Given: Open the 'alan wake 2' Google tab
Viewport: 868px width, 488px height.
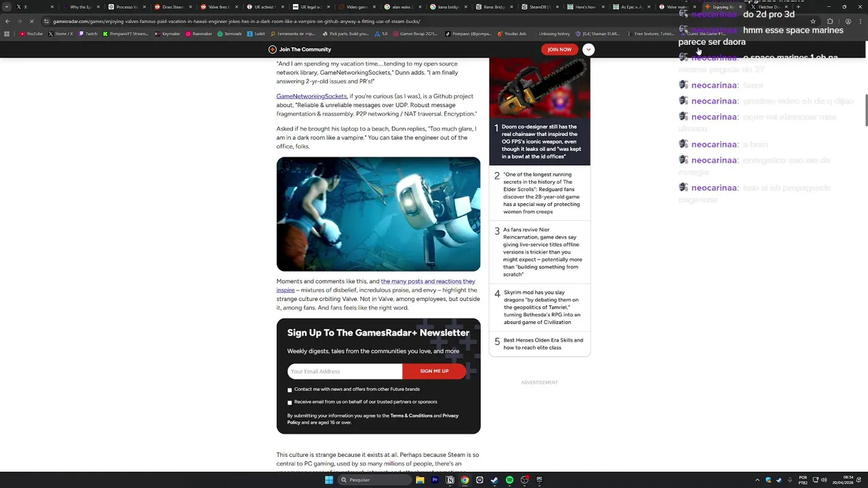Looking at the screenshot, I should click(402, 7).
